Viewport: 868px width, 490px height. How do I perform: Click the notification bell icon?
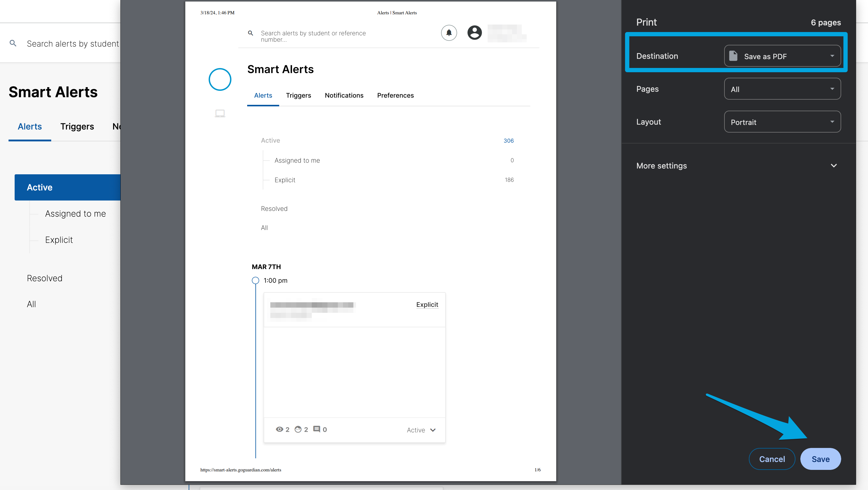click(x=449, y=33)
